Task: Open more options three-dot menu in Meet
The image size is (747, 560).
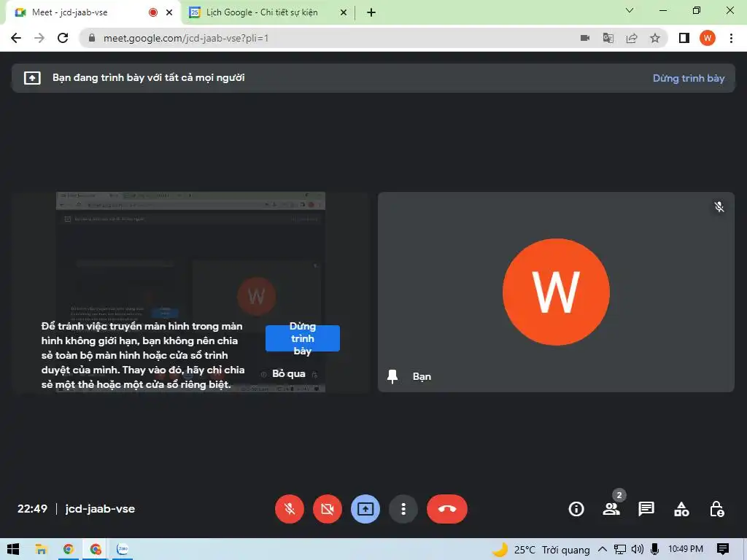Action: click(403, 509)
